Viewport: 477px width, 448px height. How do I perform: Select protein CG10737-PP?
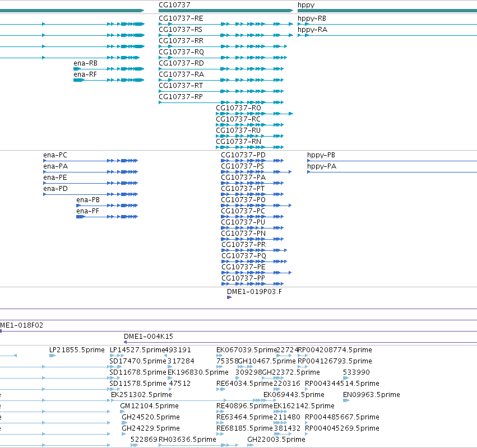(x=243, y=278)
